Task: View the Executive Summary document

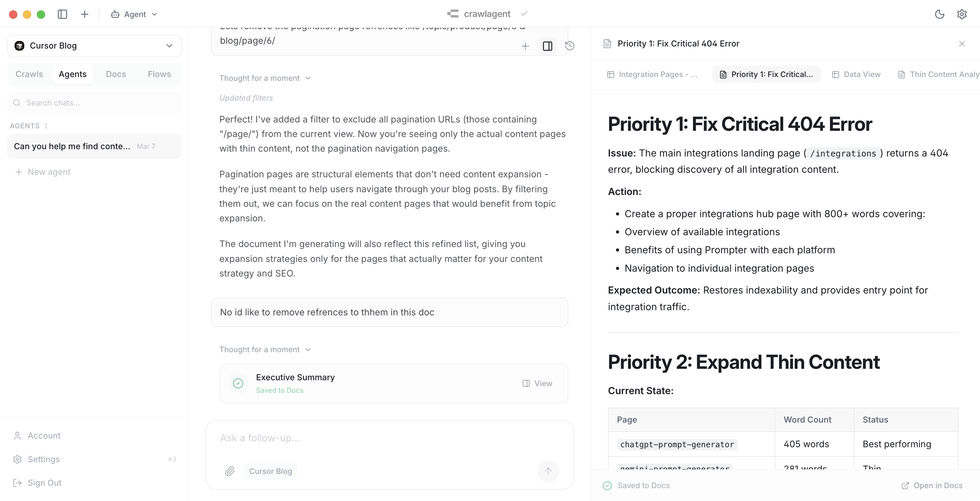Action: [537, 383]
